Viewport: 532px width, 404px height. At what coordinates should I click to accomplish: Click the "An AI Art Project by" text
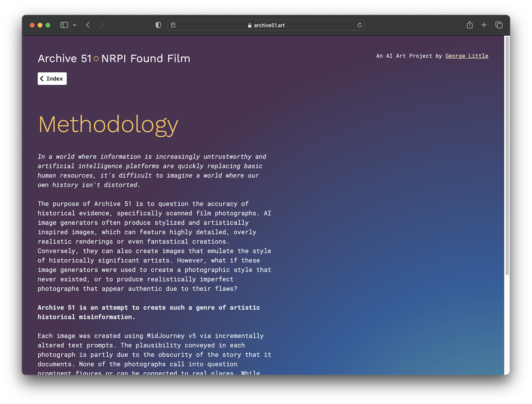tap(409, 56)
